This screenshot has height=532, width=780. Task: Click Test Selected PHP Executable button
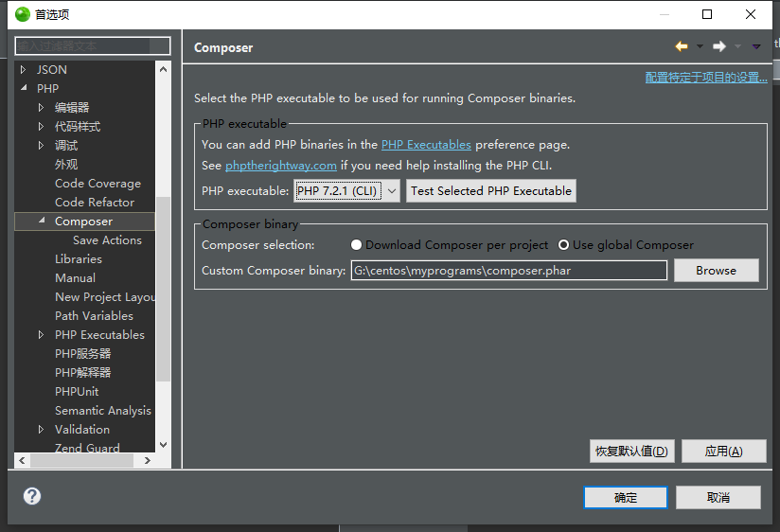click(491, 191)
